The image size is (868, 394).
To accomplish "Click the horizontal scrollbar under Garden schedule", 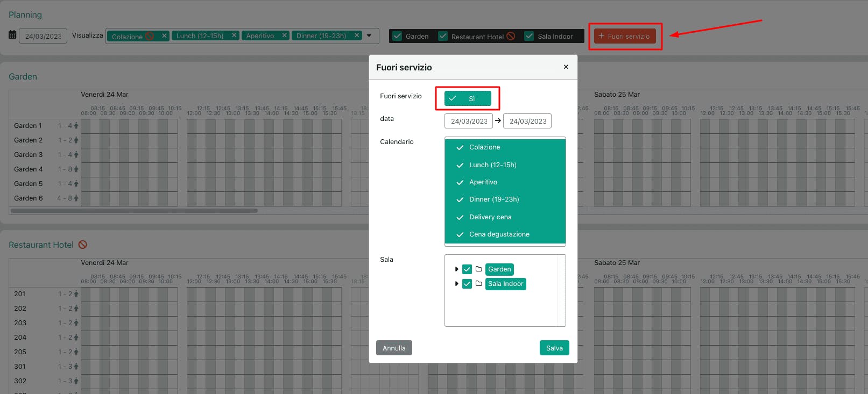I will 134,211.
